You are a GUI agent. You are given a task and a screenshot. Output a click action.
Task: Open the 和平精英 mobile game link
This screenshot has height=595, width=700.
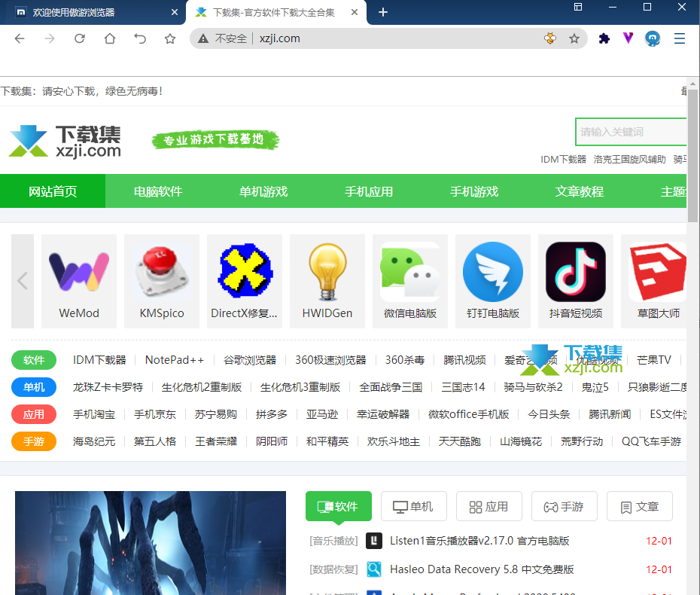coord(327,442)
